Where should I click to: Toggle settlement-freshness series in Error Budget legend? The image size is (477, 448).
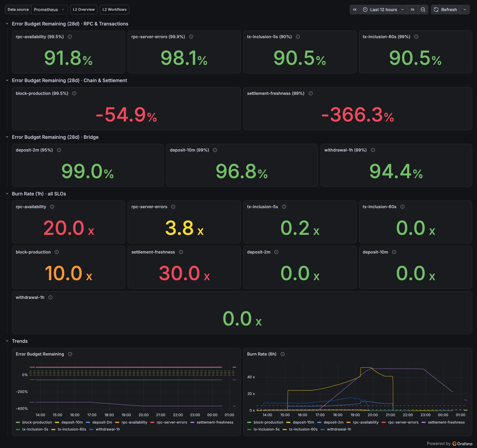click(215, 422)
